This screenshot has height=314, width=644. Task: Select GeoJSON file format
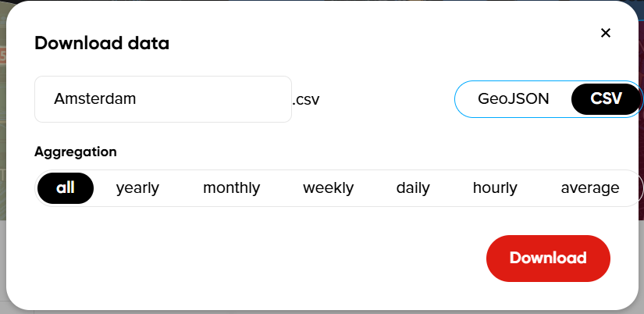tap(514, 99)
